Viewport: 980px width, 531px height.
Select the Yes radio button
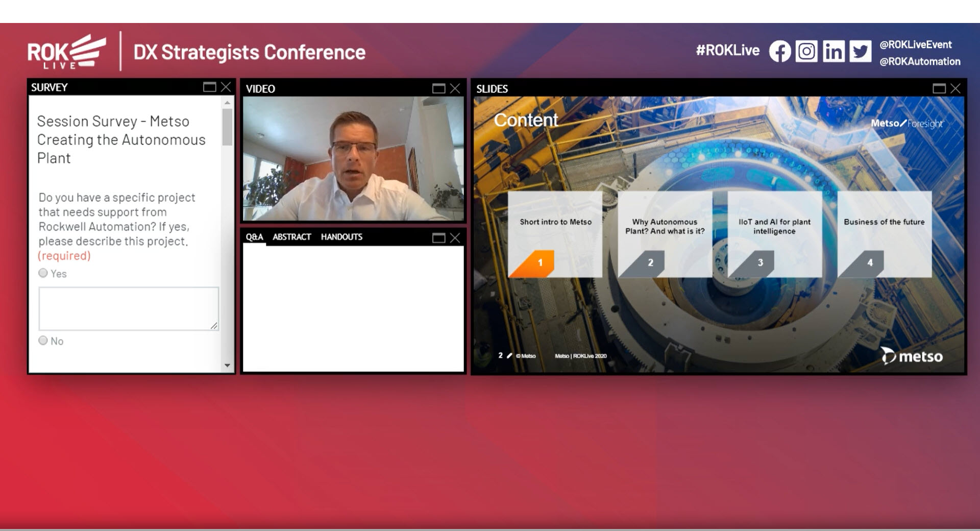43,273
